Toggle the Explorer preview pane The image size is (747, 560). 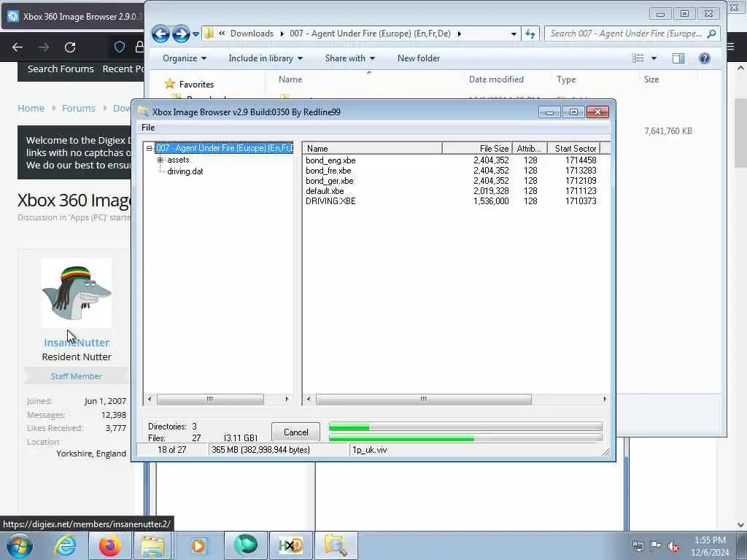[x=678, y=58]
